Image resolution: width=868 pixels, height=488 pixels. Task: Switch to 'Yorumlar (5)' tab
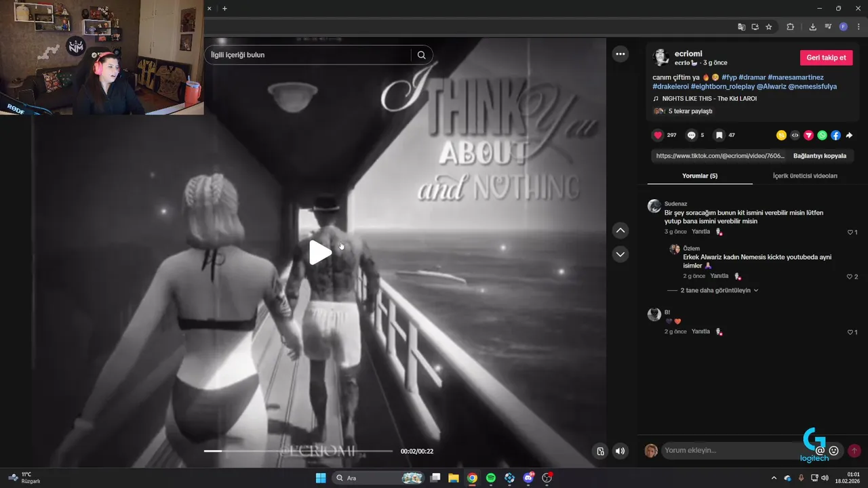click(700, 176)
